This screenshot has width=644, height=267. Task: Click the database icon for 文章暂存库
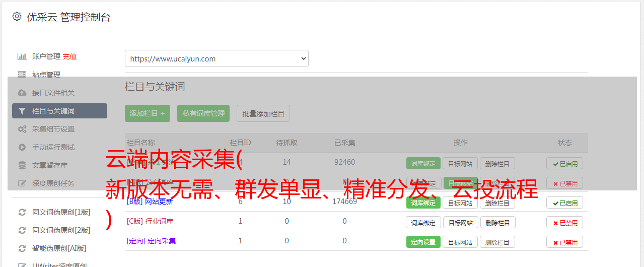tap(22, 165)
